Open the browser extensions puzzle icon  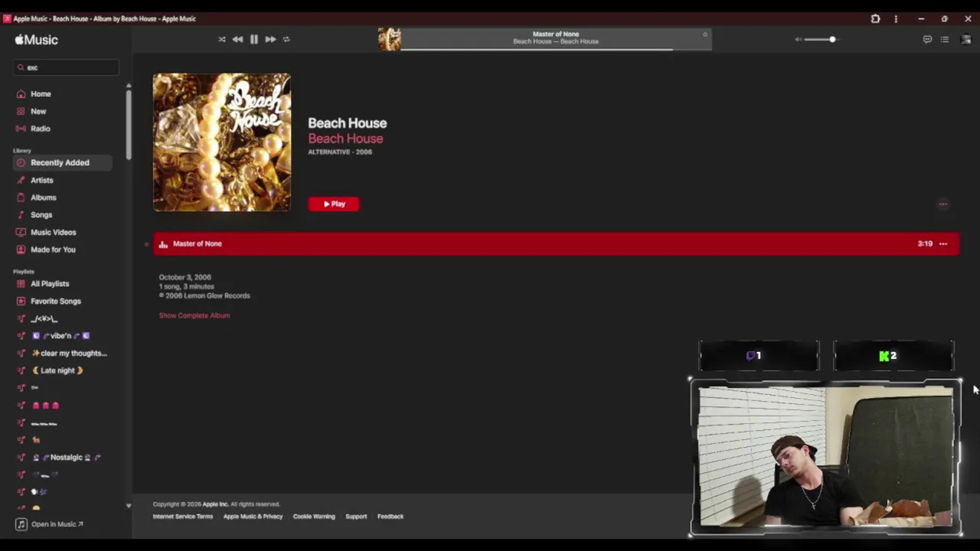tap(875, 18)
